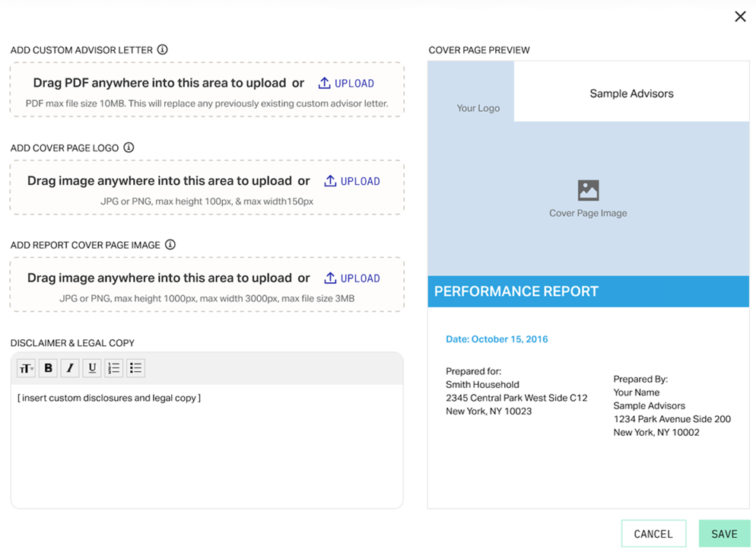Click info icon beside Add Report Cover Page Image

(170, 245)
